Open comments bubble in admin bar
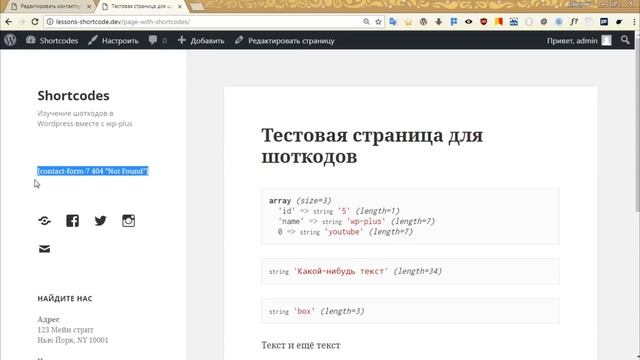Image resolution: width=640 pixels, height=360 pixels. pyautogui.click(x=158, y=40)
